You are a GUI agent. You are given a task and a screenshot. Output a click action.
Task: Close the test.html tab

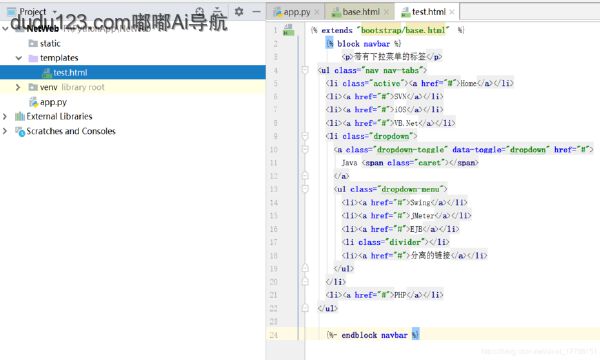452,12
